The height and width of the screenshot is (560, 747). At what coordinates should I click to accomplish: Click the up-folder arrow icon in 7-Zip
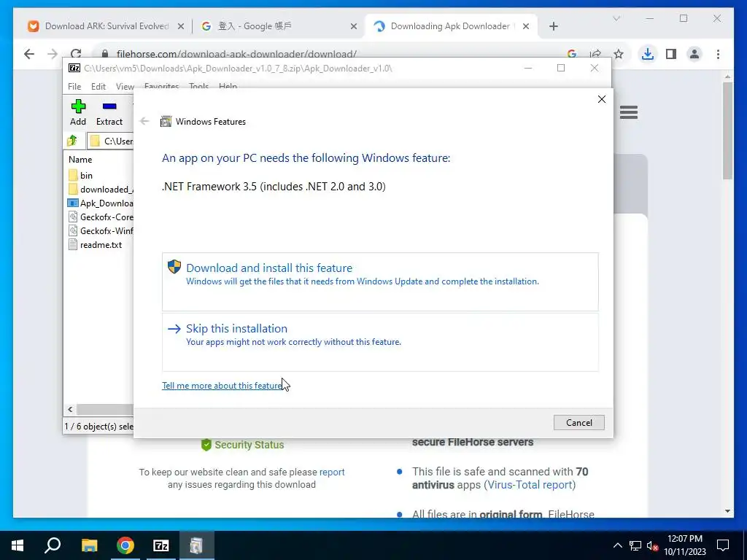tap(72, 141)
